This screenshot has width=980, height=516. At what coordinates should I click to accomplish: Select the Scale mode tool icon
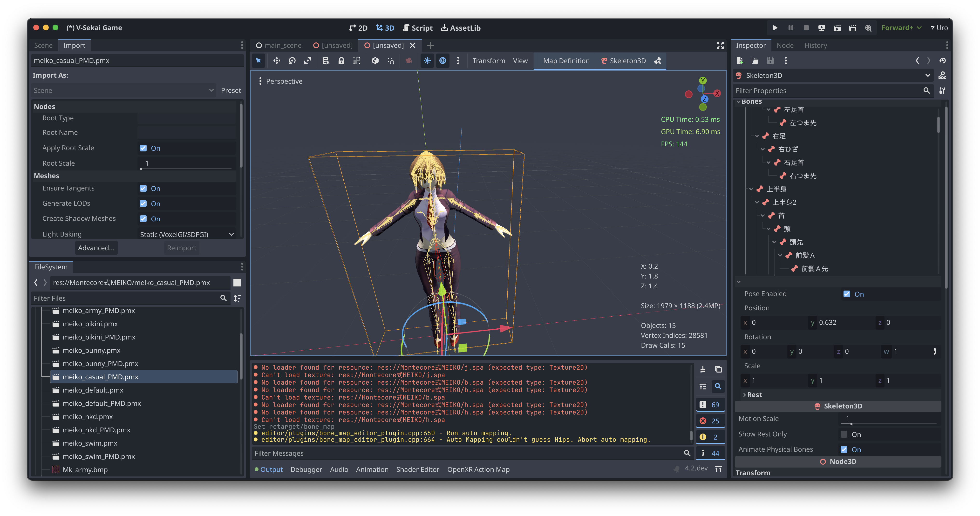(x=307, y=61)
